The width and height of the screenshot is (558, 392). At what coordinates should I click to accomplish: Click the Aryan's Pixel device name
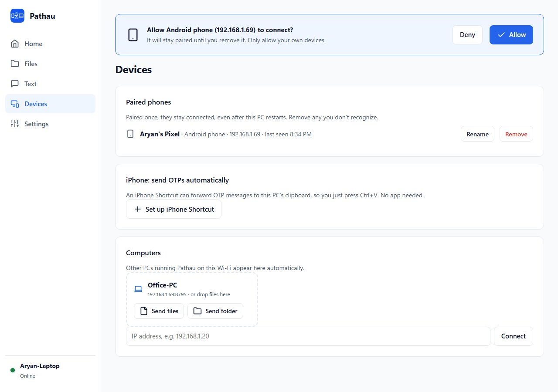[x=160, y=134]
